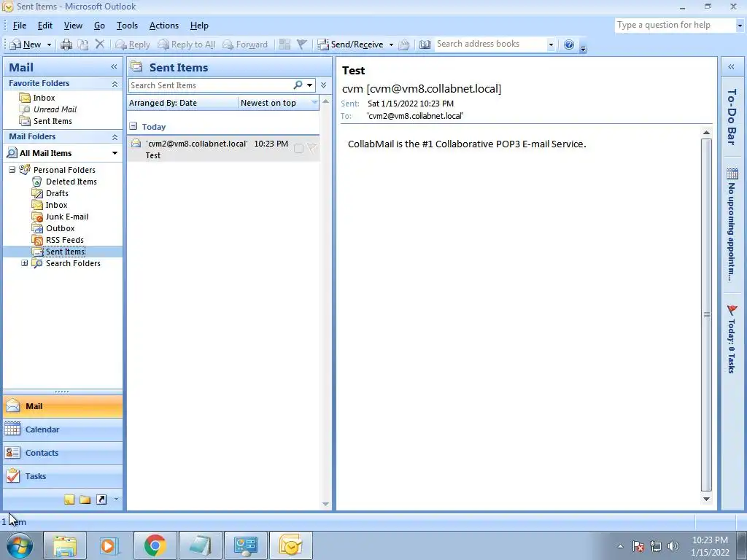Click the Categorize toolbar icon
The height and width of the screenshot is (560, 747).
pyautogui.click(x=285, y=44)
